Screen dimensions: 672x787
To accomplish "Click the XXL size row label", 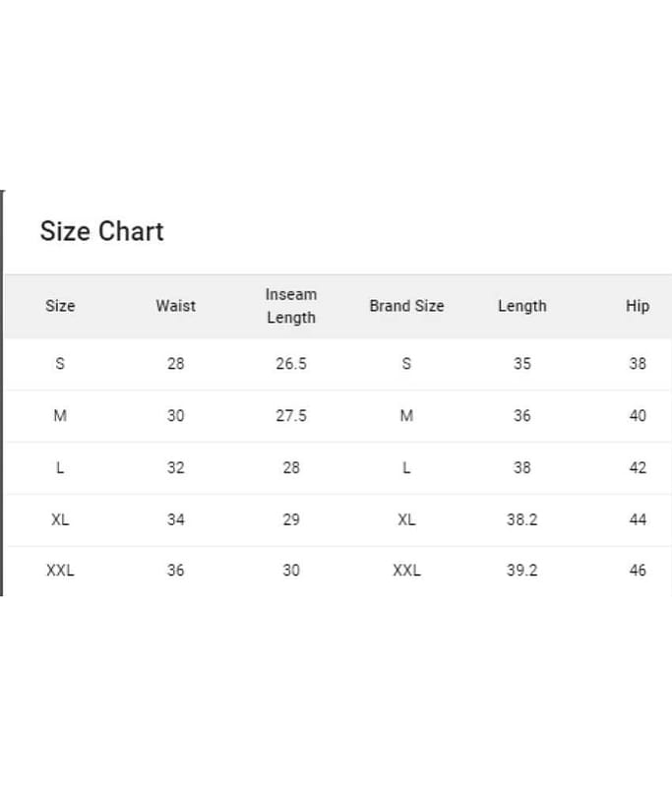I will 60,571.
